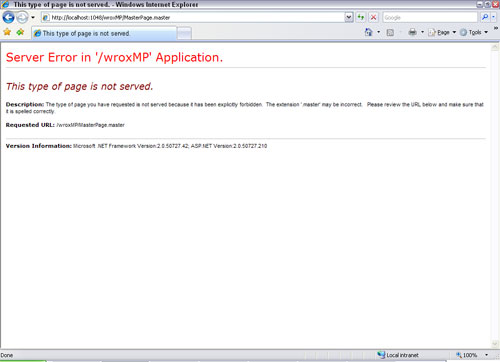This screenshot has height=362, width=500.
Task: Open the Favorites Center star
Action: pos(7,32)
